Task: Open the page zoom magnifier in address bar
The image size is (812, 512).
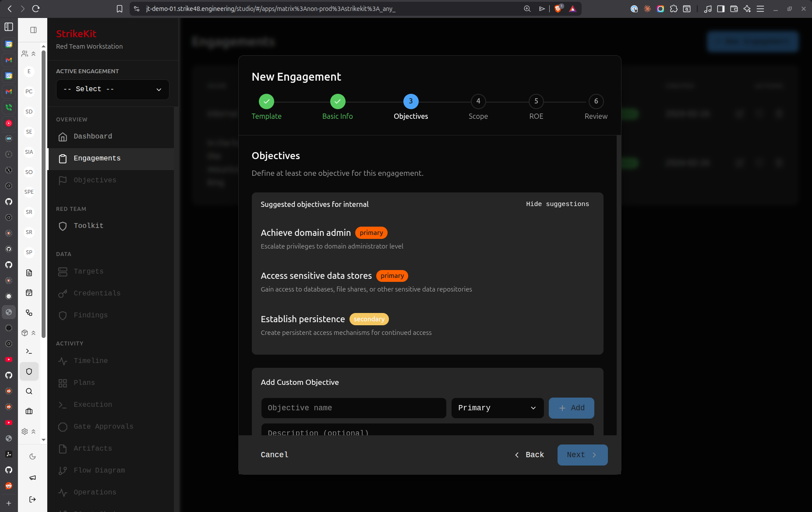Action: pyautogui.click(x=527, y=9)
